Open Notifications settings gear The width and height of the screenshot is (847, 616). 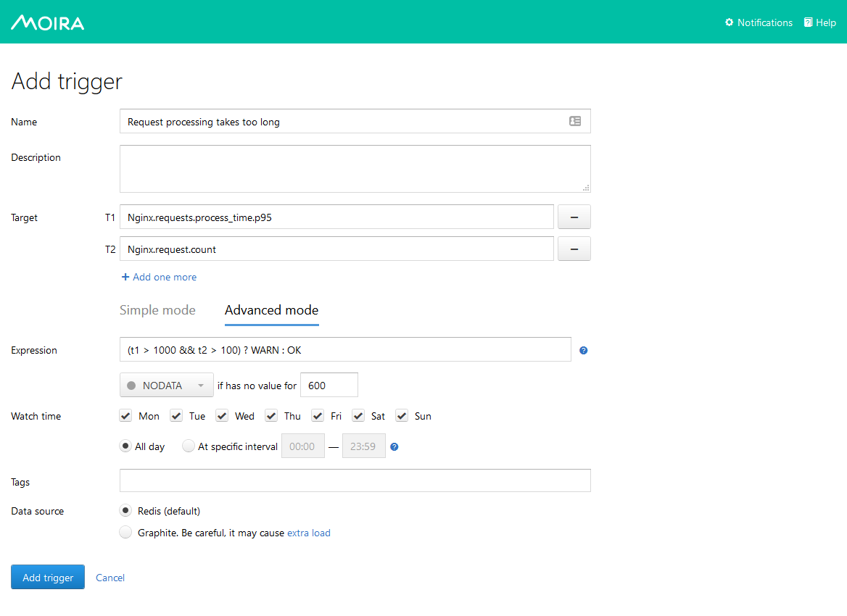tap(730, 22)
